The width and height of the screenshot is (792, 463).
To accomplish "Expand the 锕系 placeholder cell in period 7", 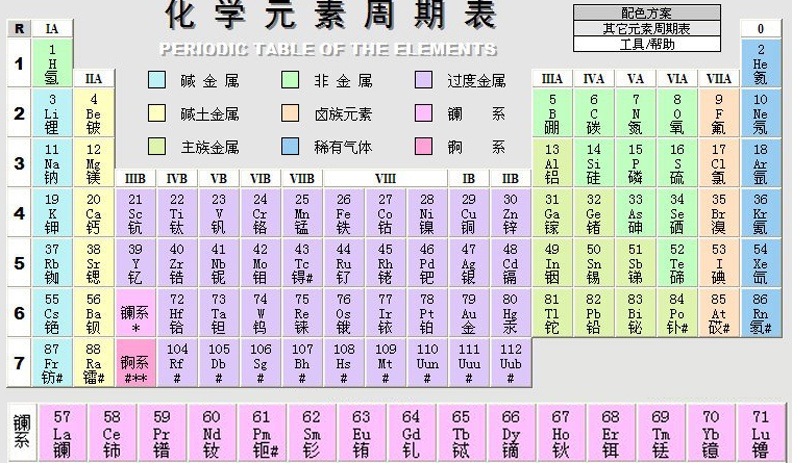I will click(135, 362).
